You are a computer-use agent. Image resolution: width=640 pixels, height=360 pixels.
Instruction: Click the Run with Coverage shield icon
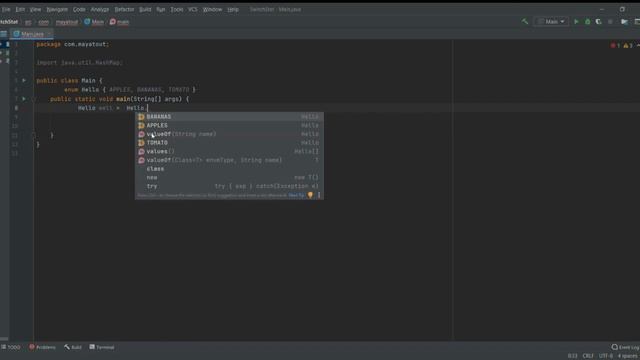598,22
